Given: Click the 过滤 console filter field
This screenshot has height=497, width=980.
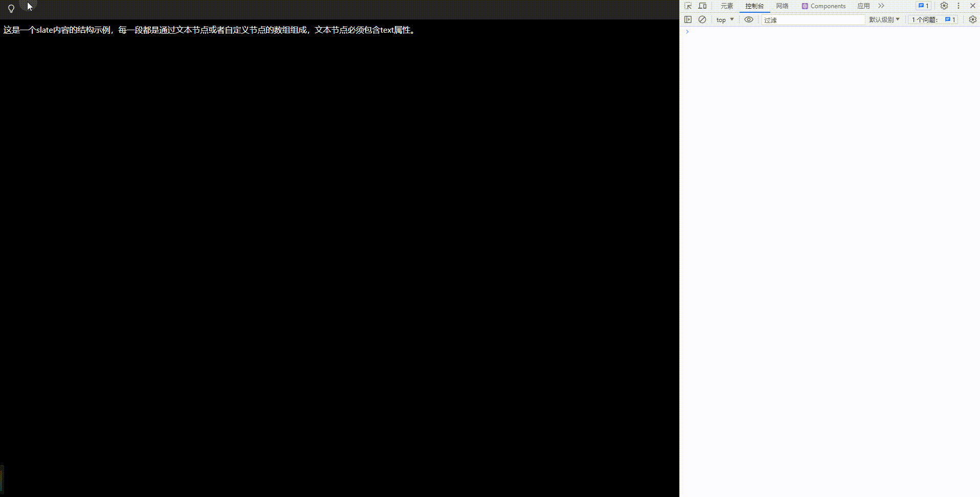Looking at the screenshot, I should [813, 19].
